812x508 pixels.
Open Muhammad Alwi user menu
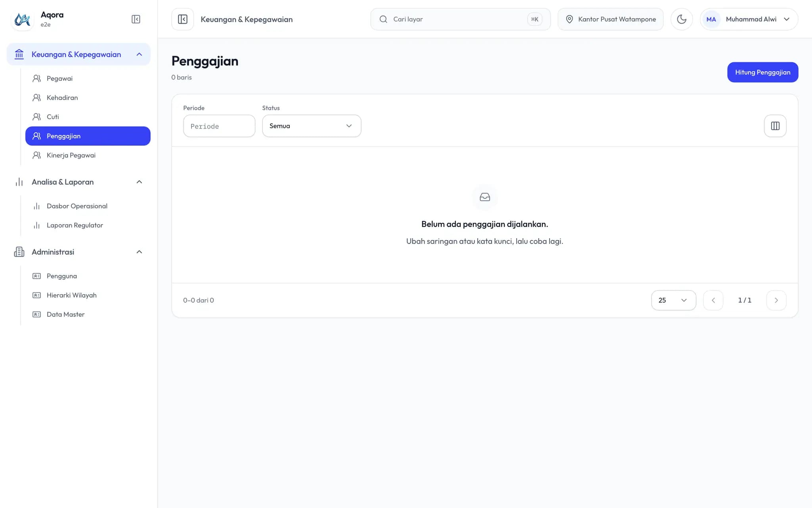click(x=749, y=19)
